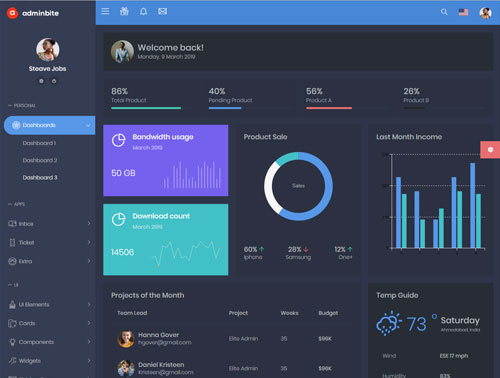Open the US flag language selector
This screenshot has height=378, width=500.
point(463,12)
